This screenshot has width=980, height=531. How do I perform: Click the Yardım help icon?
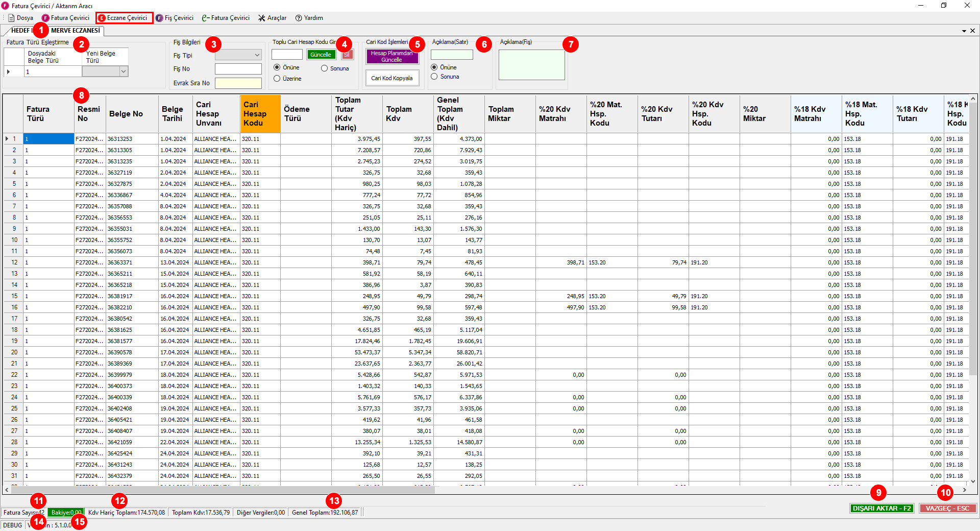click(299, 18)
